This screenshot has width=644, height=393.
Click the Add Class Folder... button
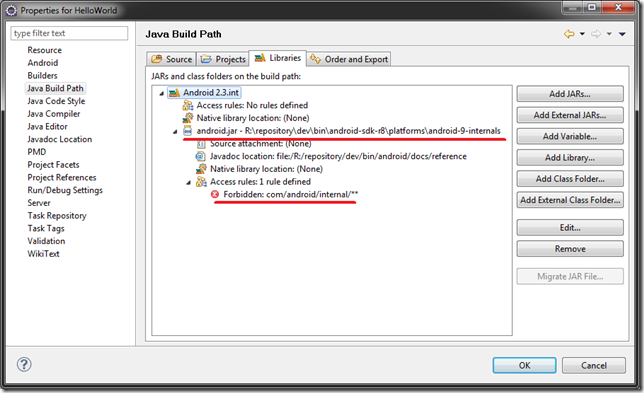[x=570, y=179]
